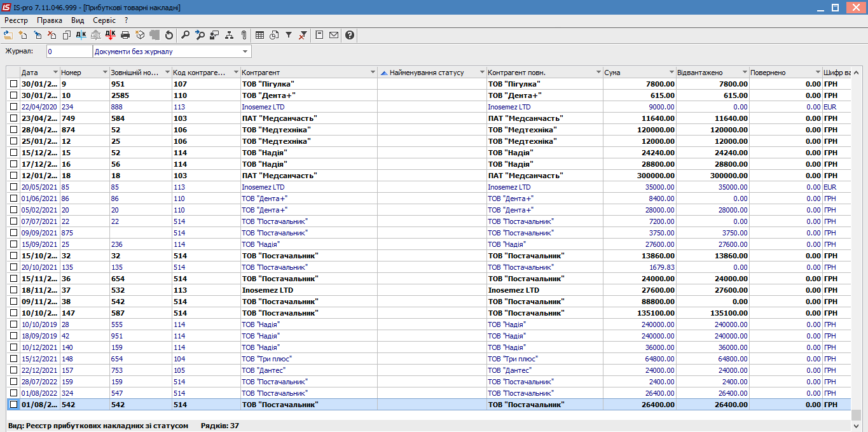Tick checkbox for ТОВ "Три плюс" row

coord(13,359)
